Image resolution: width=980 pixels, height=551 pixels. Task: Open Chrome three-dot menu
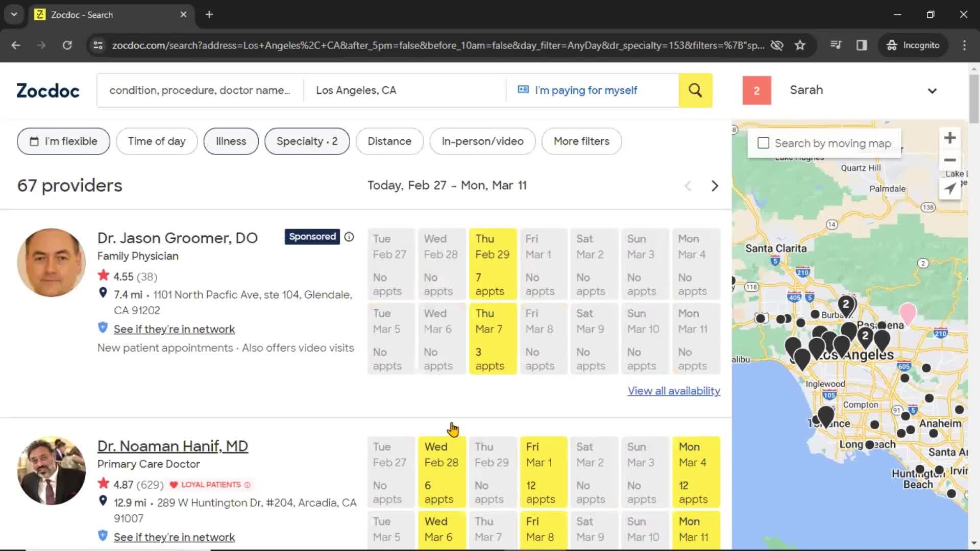pyautogui.click(x=964, y=45)
